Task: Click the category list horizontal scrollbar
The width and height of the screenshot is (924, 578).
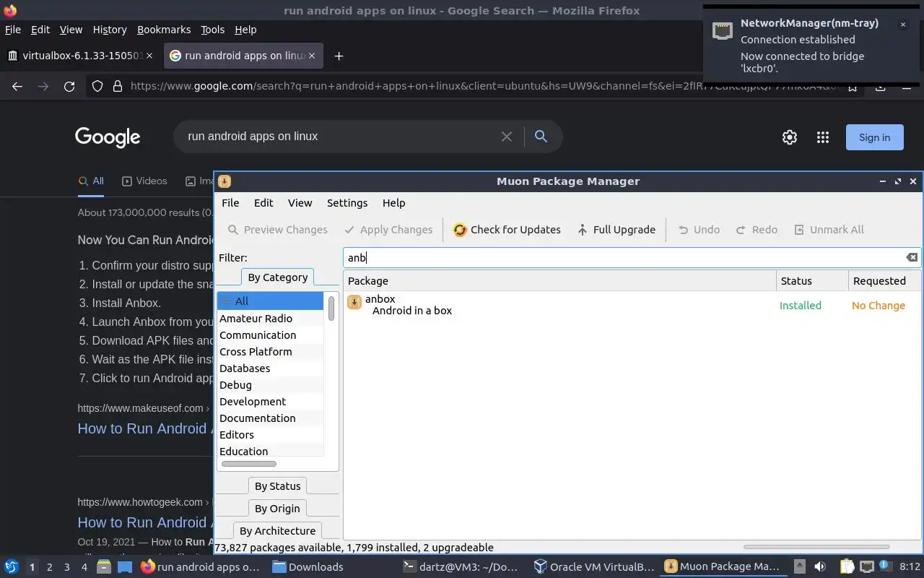Action: [249, 464]
